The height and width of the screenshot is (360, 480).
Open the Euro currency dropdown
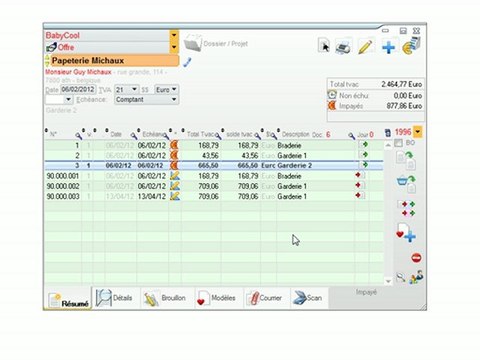[174, 89]
